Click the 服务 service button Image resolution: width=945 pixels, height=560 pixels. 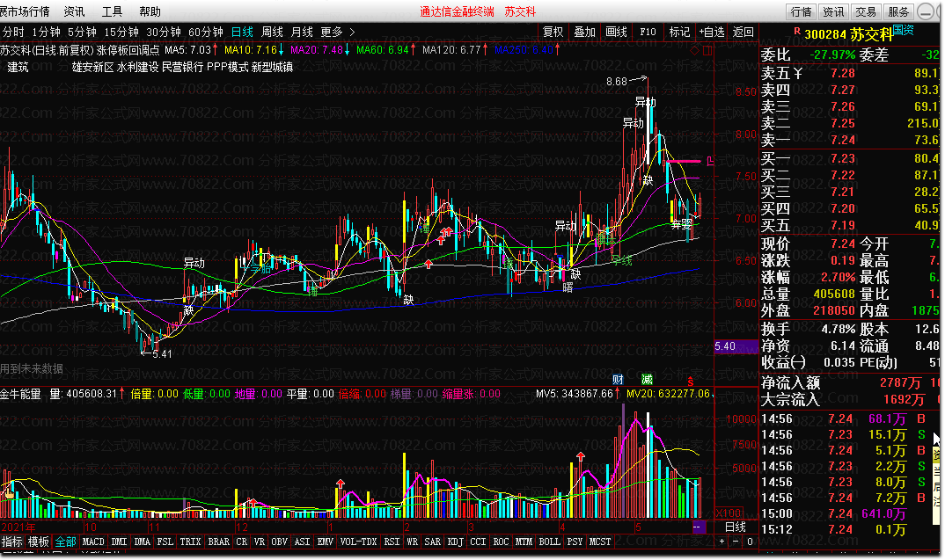pyautogui.click(x=898, y=11)
